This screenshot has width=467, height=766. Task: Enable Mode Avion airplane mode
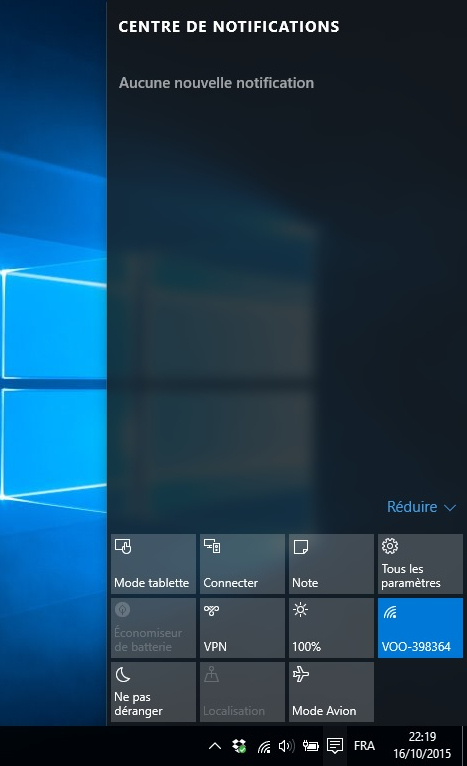coord(331,692)
